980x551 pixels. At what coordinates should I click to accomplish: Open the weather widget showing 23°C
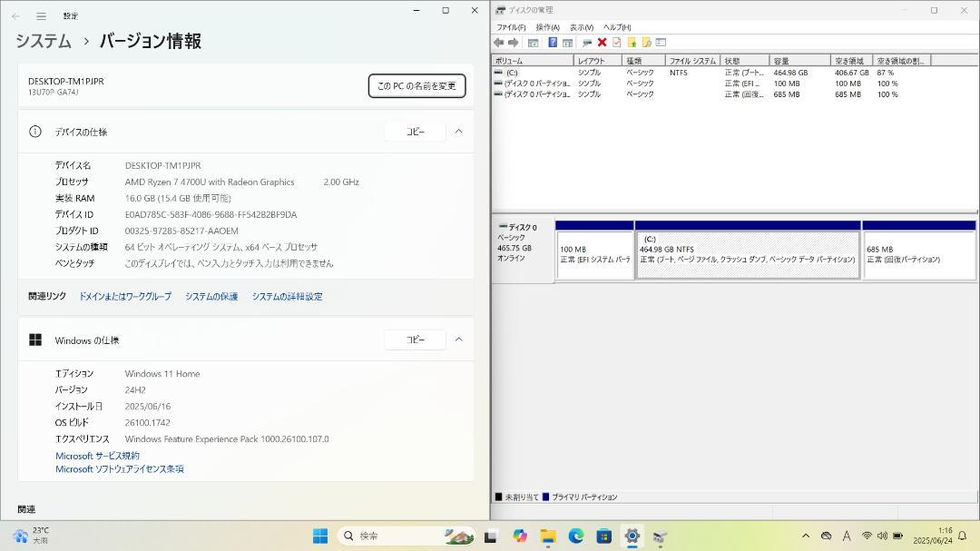(31, 536)
